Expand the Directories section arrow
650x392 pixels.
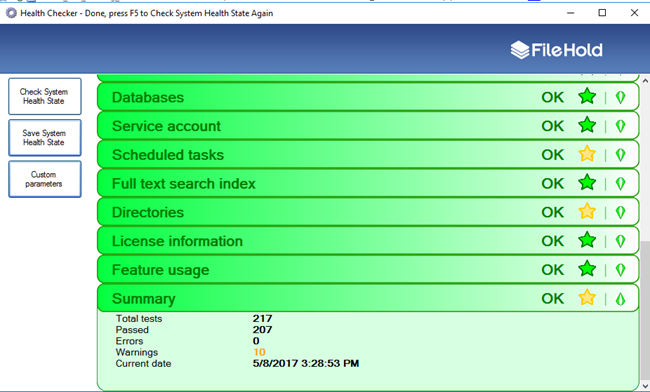pyautogui.click(x=620, y=212)
